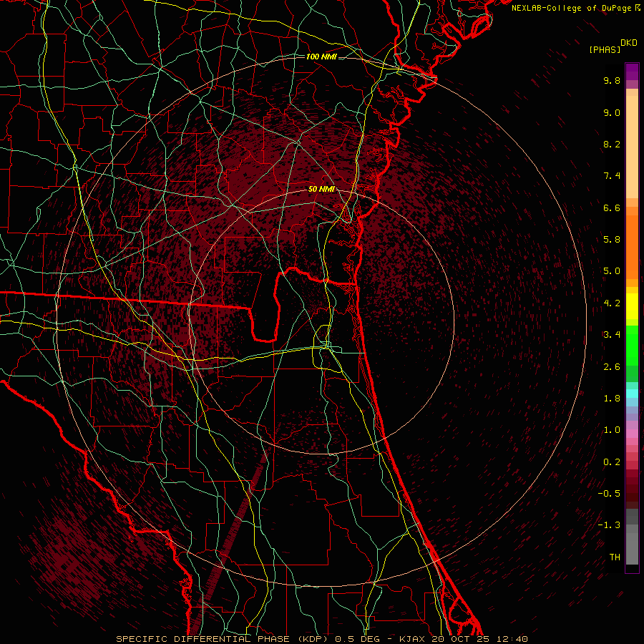Click the 9.0 value on the legend
The height and width of the screenshot is (644, 644).
(x=612, y=112)
